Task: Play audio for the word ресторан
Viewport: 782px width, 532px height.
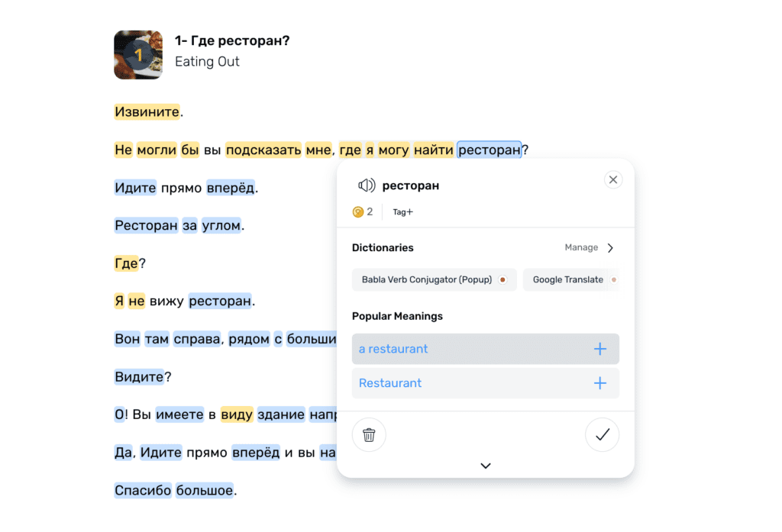Action: tap(367, 185)
